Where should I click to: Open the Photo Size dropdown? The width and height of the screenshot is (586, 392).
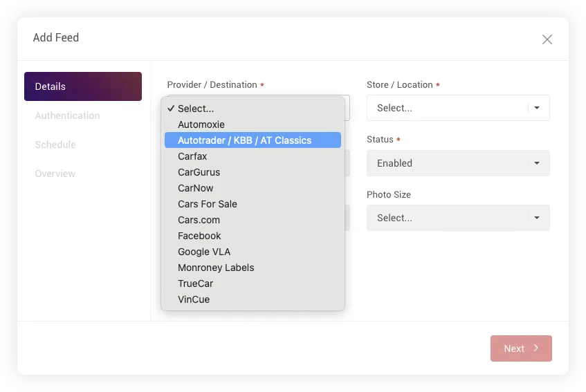point(458,218)
